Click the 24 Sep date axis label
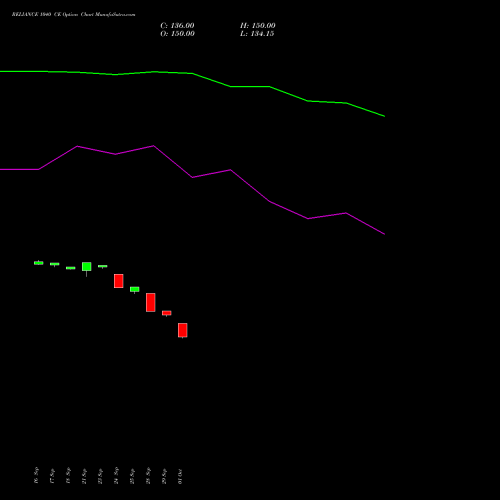Viewport: 500px width, 500px height. 116,475
